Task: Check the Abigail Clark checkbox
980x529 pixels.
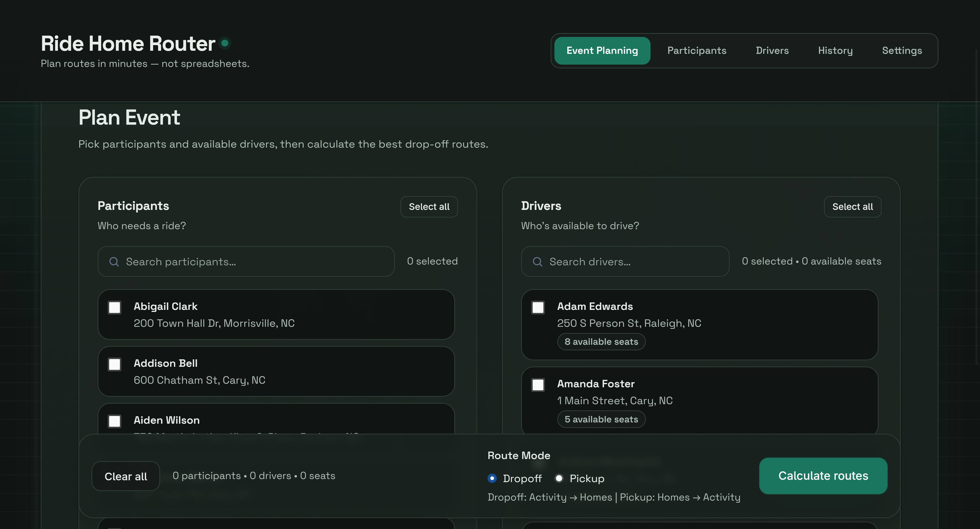Action: tap(115, 308)
